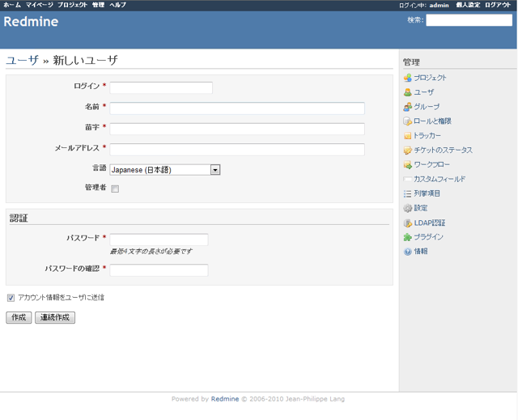Screen dimensions: 518x420
Task: Focus the ログイン input field
Action: pyautogui.click(x=161, y=88)
